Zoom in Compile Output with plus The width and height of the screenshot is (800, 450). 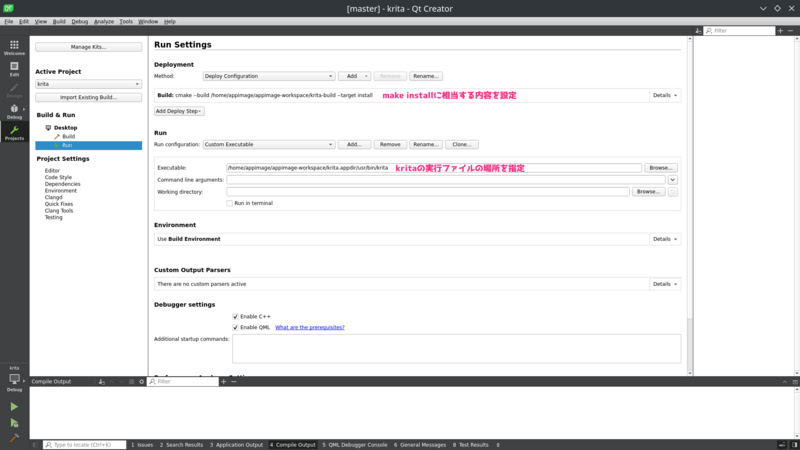click(223, 382)
